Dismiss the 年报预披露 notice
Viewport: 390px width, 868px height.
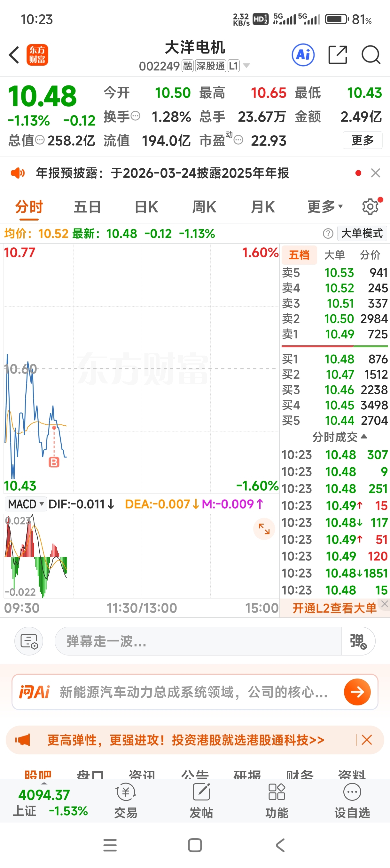click(x=376, y=173)
